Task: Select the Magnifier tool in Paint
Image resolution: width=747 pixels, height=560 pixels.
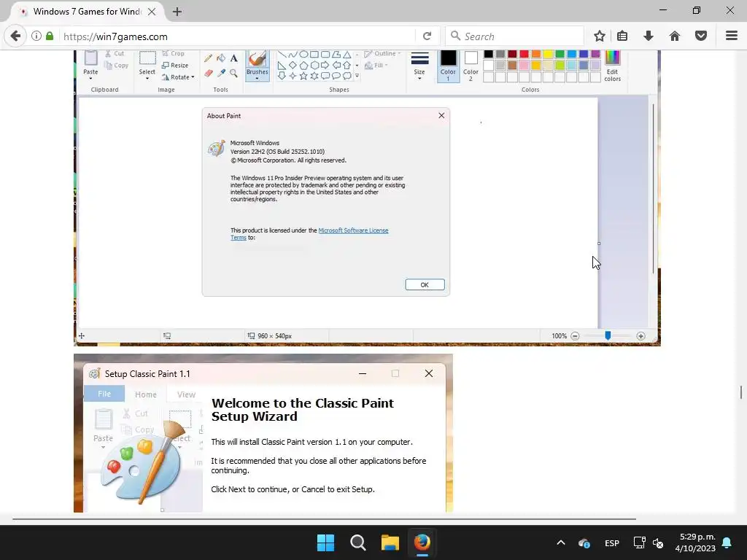Action: (233, 73)
